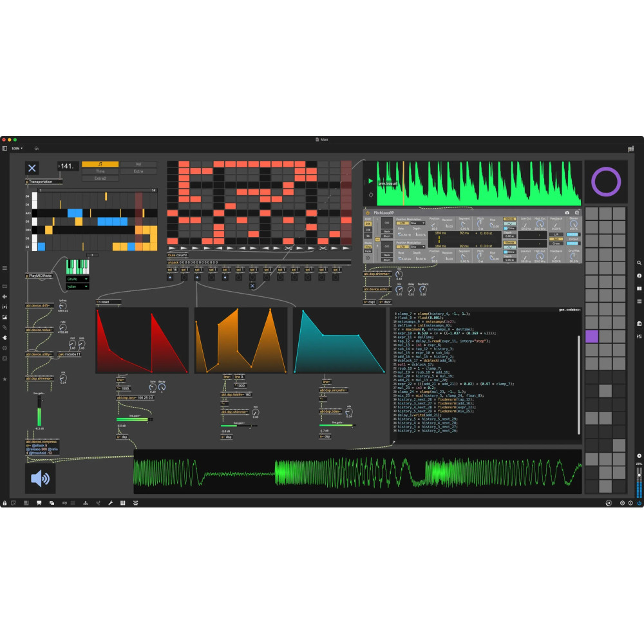Open the search magnifier in the right sidebar
Image resolution: width=644 pixels, height=644 pixels.
point(639,263)
